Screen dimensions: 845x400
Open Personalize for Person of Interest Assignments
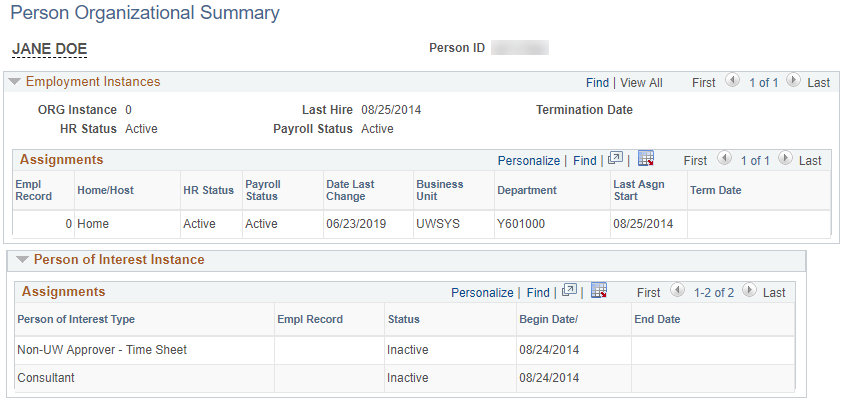coord(482,293)
